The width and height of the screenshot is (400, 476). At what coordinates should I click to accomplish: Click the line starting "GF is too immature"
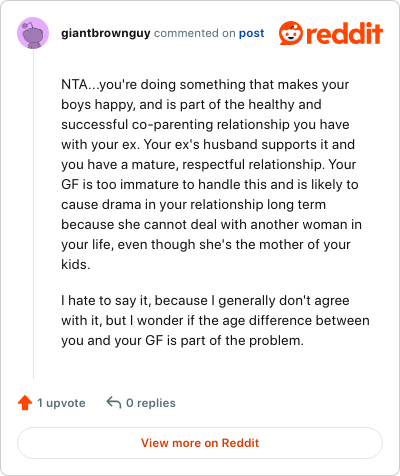click(210, 185)
